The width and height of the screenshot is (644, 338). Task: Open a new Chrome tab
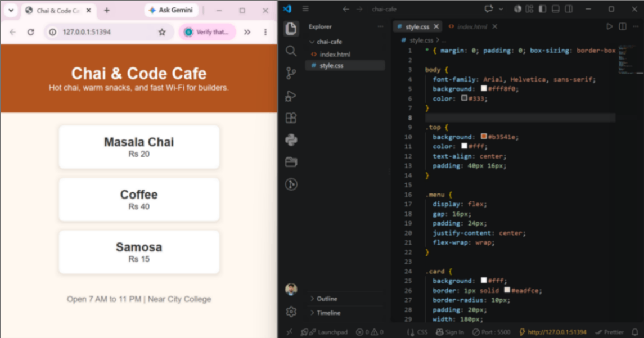point(107,11)
